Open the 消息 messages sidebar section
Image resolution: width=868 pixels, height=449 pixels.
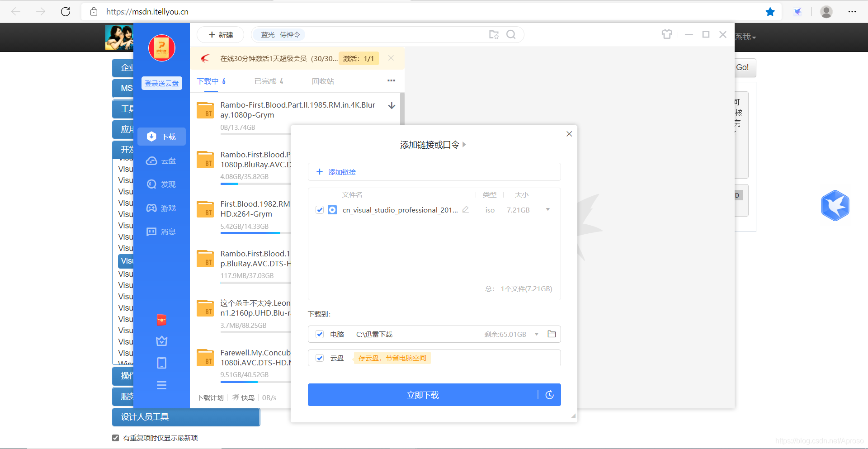pos(161,232)
